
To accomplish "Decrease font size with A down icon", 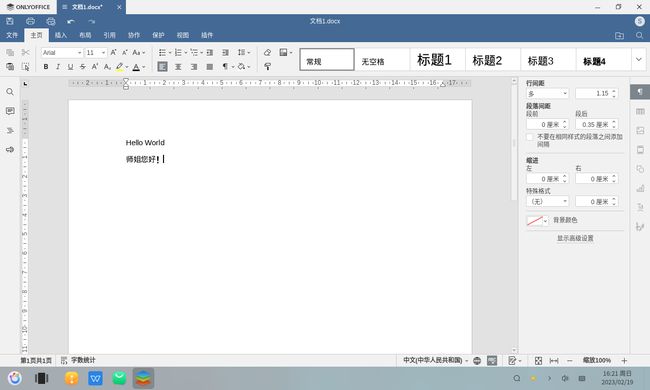I will pos(124,53).
